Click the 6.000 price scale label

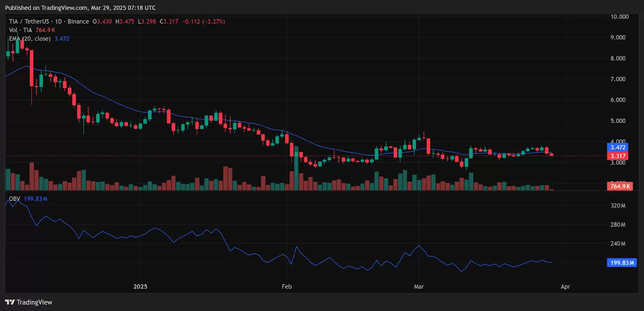[x=618, y=100]
